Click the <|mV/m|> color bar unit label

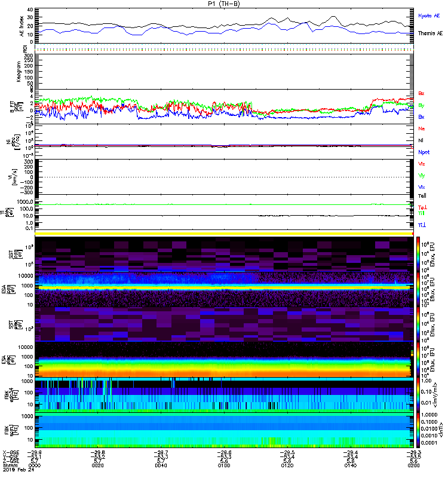(x=436, y=395)
